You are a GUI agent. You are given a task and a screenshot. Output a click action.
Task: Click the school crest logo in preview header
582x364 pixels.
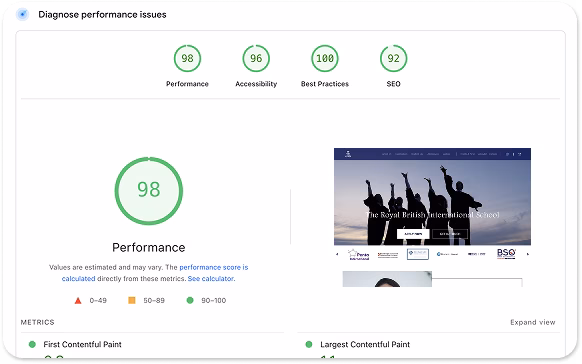[x=348, y=154]
